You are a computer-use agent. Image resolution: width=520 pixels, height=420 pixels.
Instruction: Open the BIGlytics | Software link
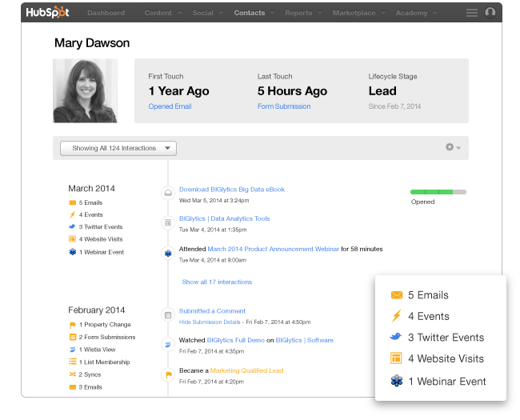(305, 340)
